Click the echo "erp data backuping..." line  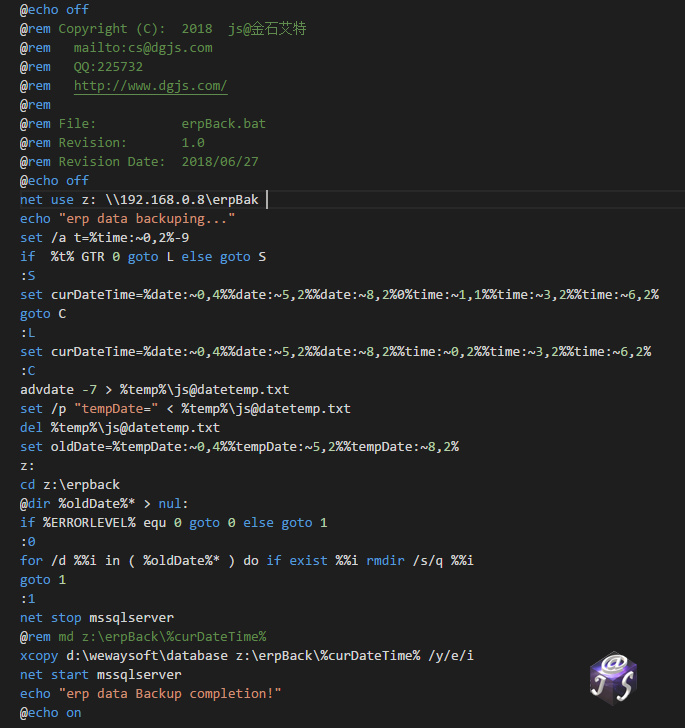point(127,219)
